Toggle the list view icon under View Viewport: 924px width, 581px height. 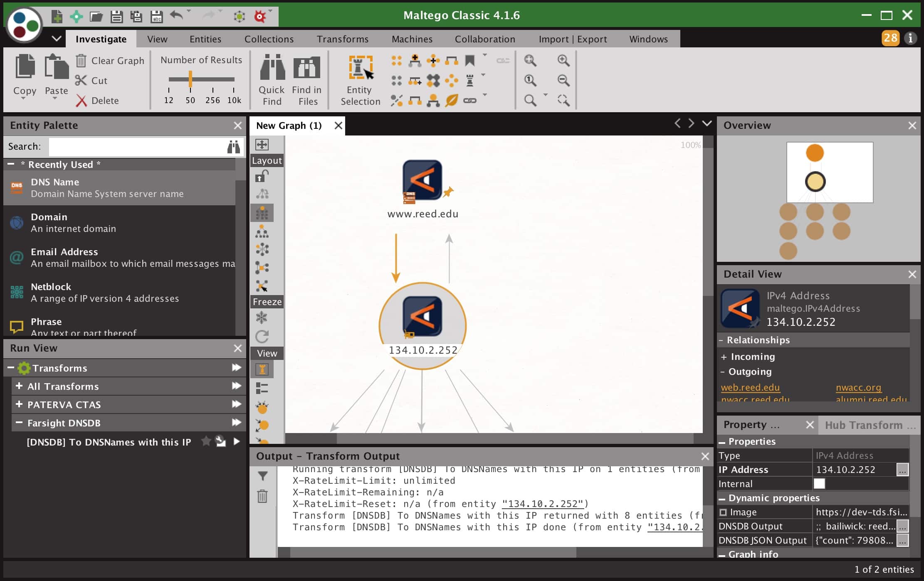click(x=262, y=388)
